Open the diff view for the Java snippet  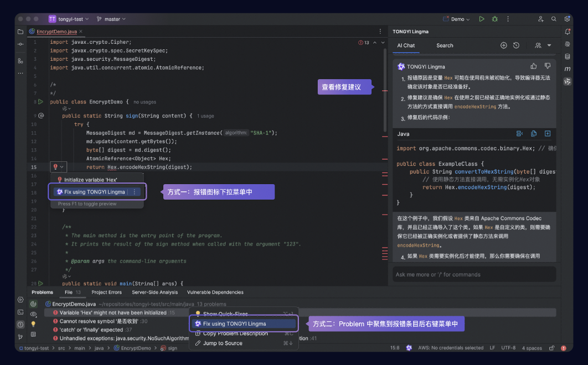(x=519, y=133)
